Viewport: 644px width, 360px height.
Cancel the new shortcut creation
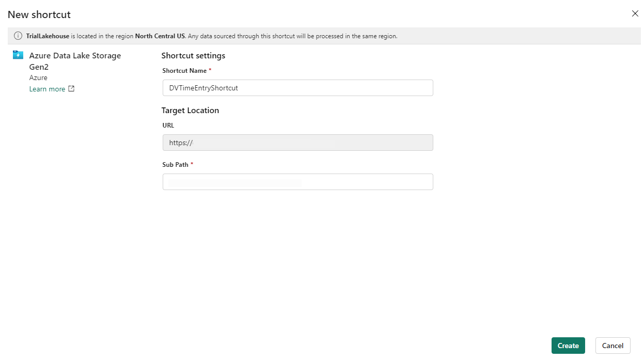point(612,346)
